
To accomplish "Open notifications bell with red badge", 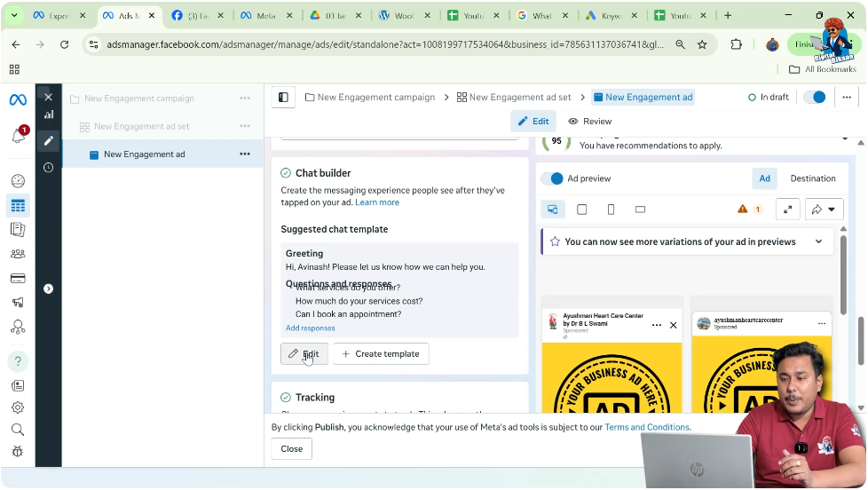I will tap(19, 135).
